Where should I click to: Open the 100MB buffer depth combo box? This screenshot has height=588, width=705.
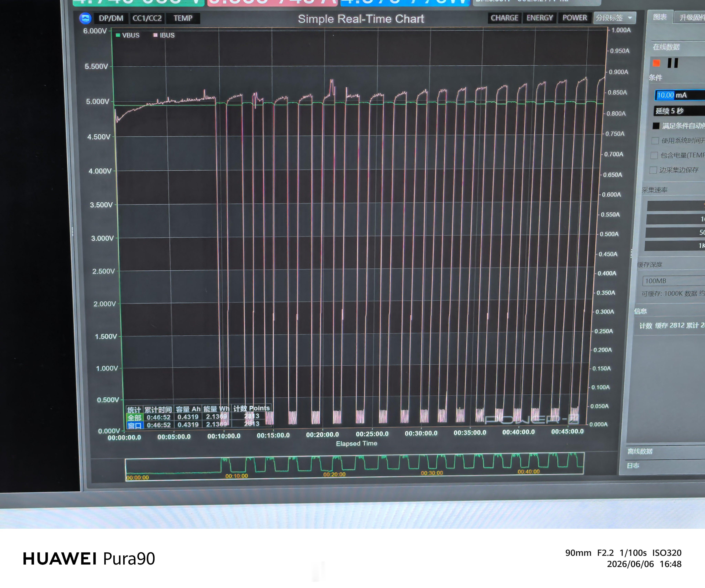[x=673, y=281]
